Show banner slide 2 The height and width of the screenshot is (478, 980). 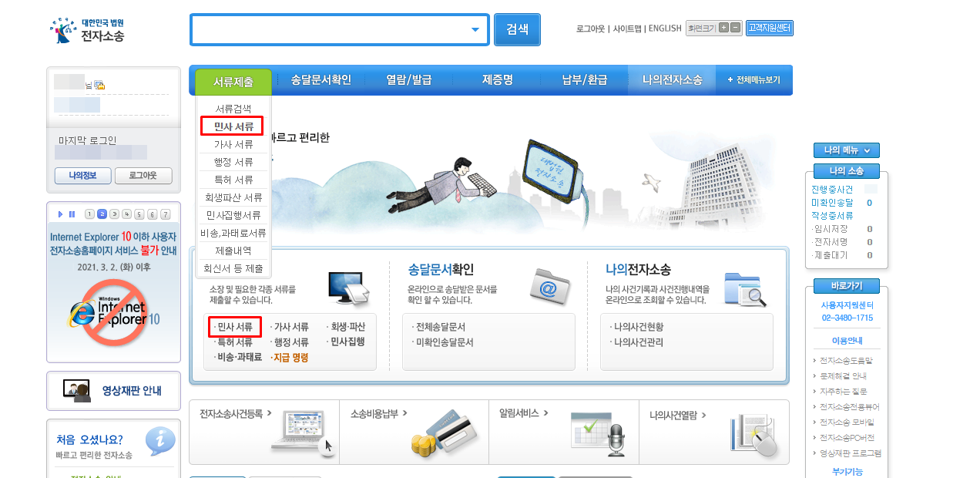102,214
